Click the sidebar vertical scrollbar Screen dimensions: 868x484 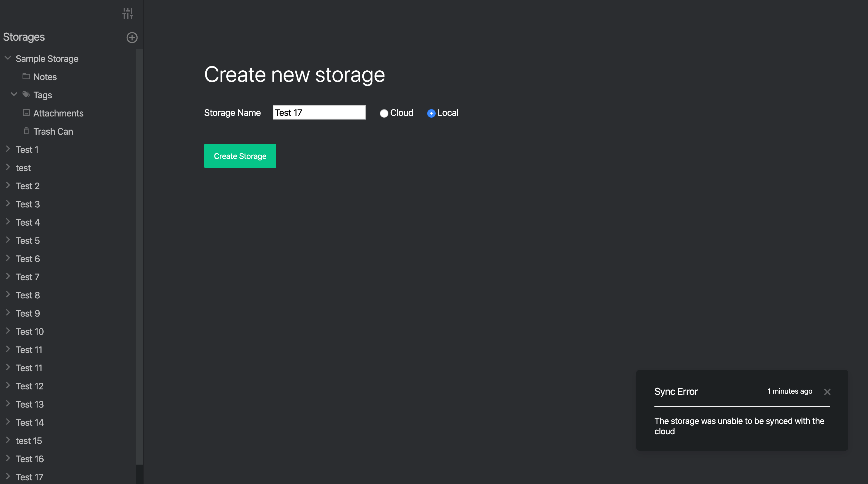[x=139, y=256]
